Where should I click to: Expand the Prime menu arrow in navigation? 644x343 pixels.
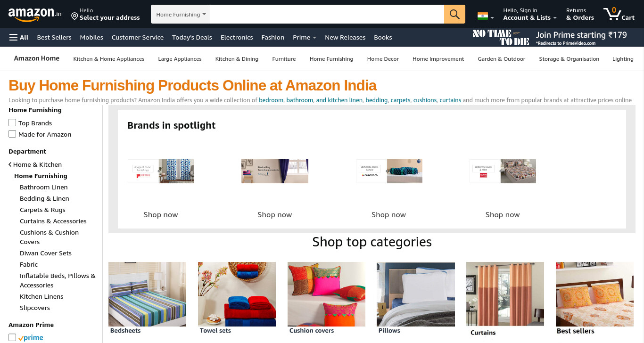point(314,38)
